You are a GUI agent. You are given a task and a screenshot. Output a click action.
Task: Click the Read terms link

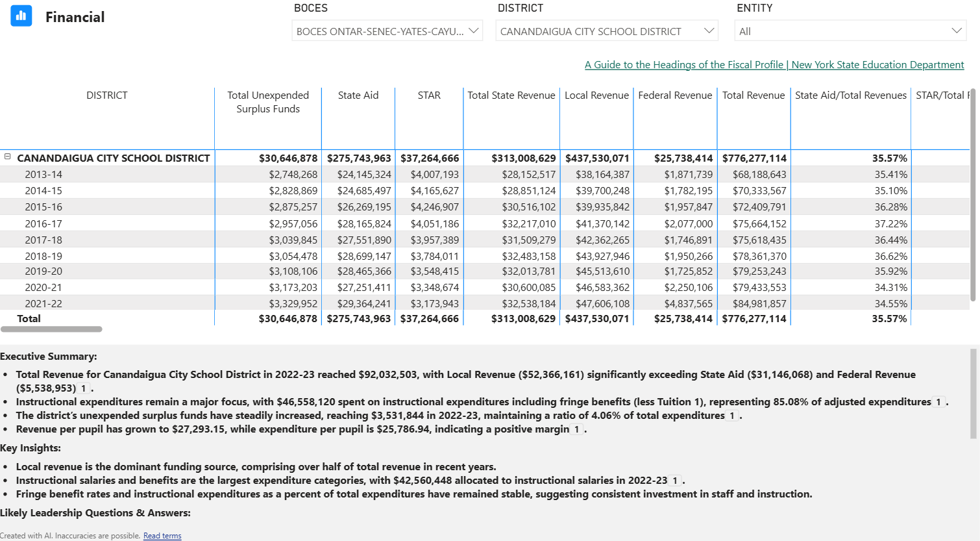pyautogui.click(x=162, y=536)
